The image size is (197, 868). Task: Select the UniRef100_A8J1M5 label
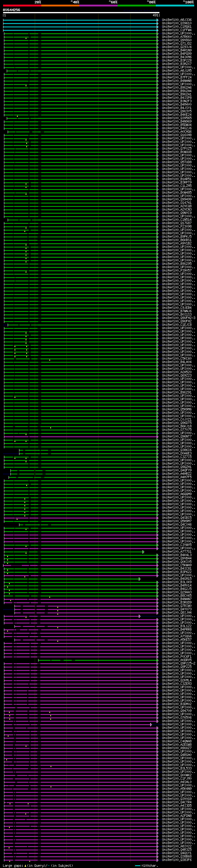[177, 71]
